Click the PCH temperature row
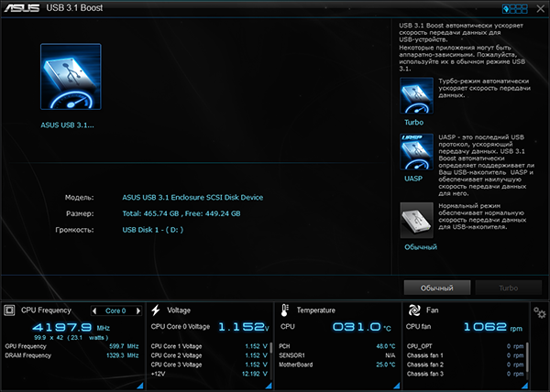The height and width of the screenshot is (392, 550). [x=337, y=346]
